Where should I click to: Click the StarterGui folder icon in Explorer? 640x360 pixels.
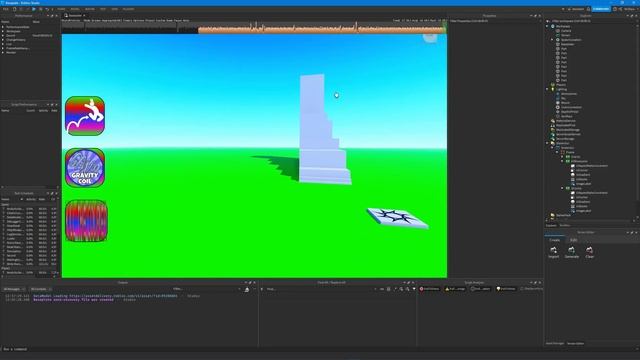click(x=553, y=143)
